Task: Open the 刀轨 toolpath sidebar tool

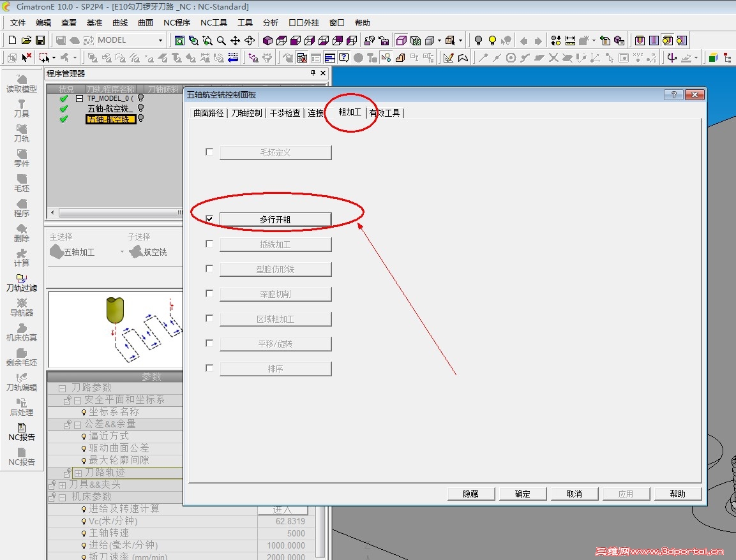Action: pyautogui.click(x=22, y=134)
